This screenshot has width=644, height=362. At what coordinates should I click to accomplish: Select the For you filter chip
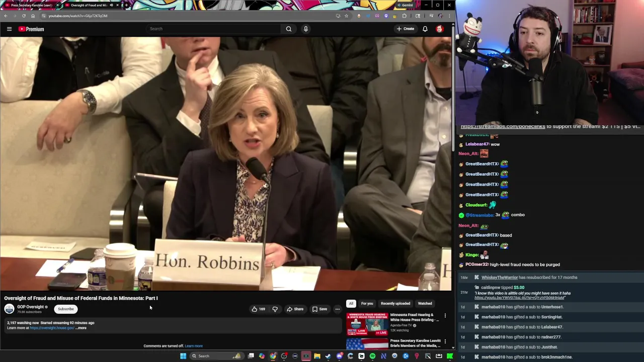[x=367, y=304]
